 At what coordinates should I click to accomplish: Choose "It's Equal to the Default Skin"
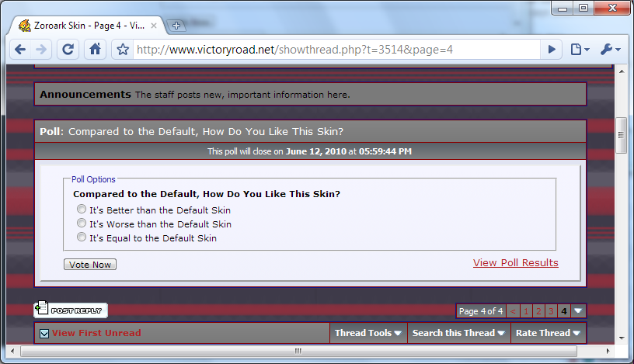(x=82, y=237)
